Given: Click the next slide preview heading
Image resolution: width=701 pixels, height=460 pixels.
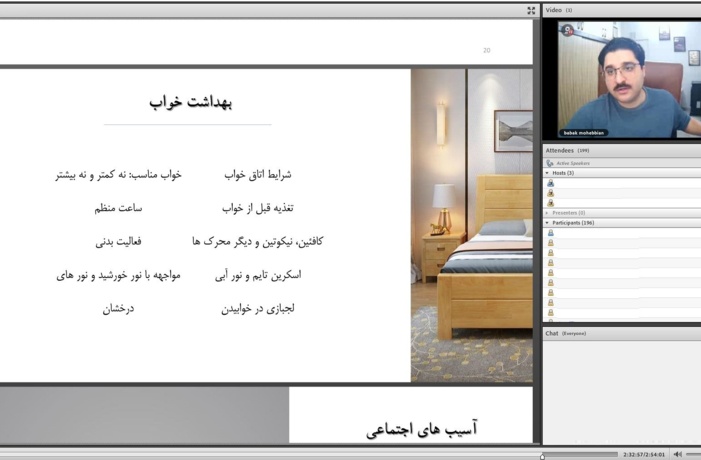Looking at the screenshot, I should pyautogui.click(x=422, y=430).
